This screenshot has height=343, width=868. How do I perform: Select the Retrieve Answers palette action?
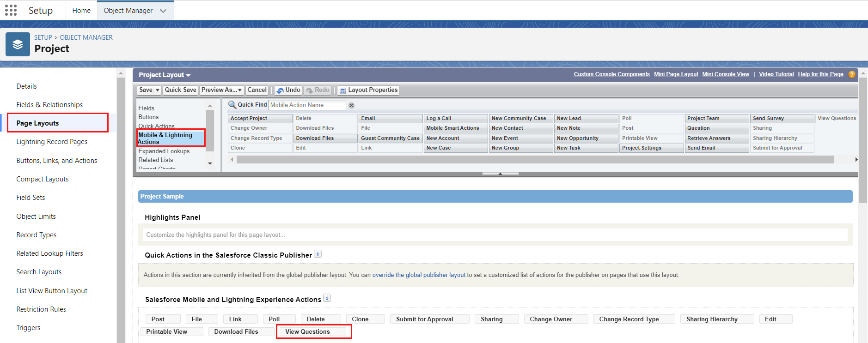point(716,138)
